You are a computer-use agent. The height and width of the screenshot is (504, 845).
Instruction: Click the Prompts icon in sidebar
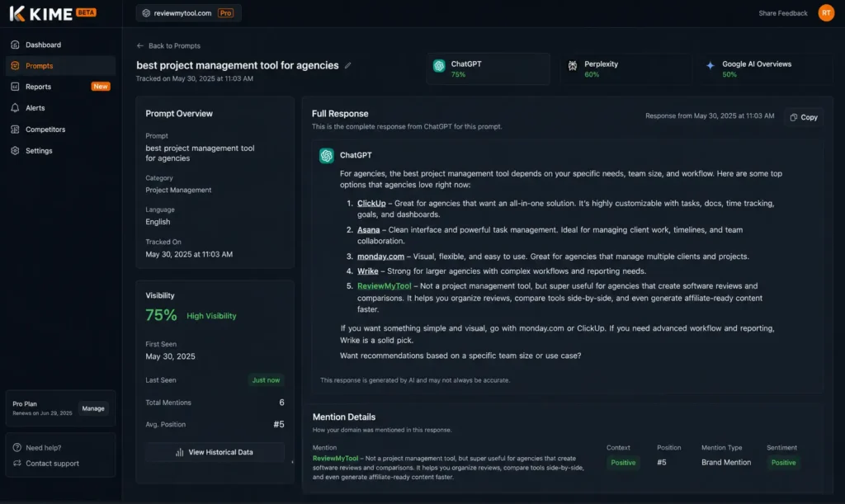15,66
